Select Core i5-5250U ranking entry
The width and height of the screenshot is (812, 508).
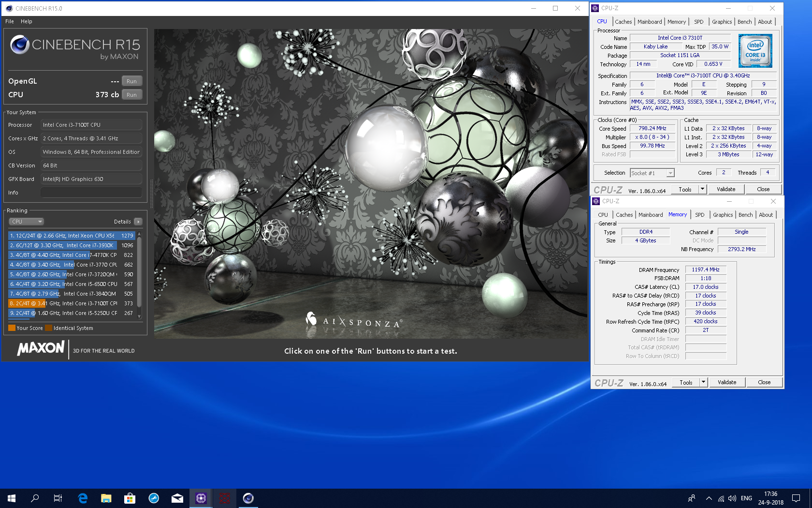coord(72,313)
